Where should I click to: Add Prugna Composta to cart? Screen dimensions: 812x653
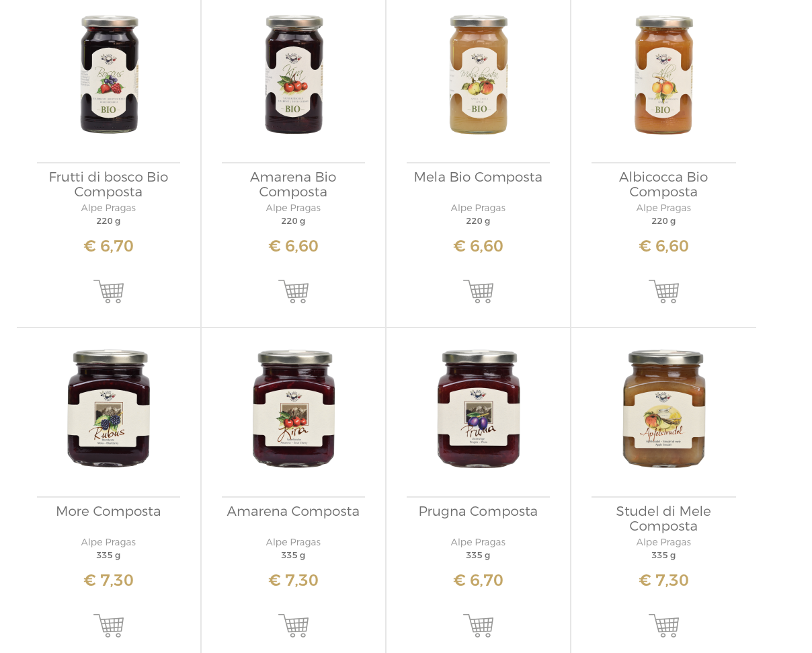click(x=479, y=625)
